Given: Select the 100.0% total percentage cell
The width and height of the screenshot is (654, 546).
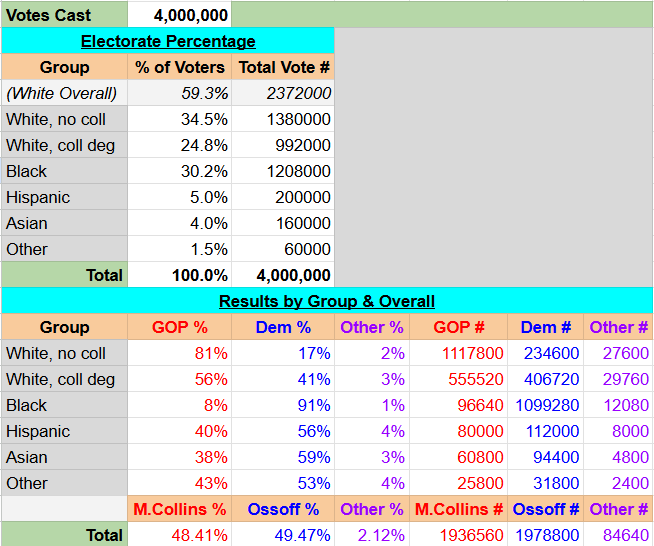Looking at the screenshot, I should pos(179,275).
